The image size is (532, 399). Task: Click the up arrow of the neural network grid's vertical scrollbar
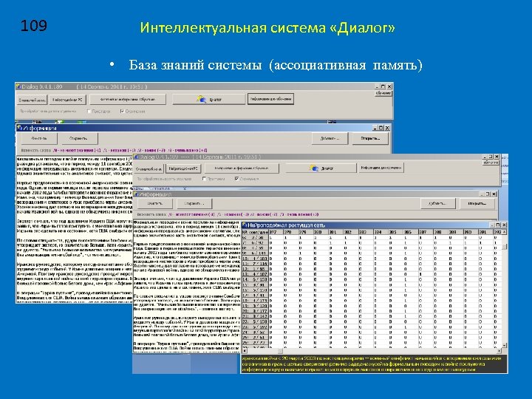coord(504,232)
